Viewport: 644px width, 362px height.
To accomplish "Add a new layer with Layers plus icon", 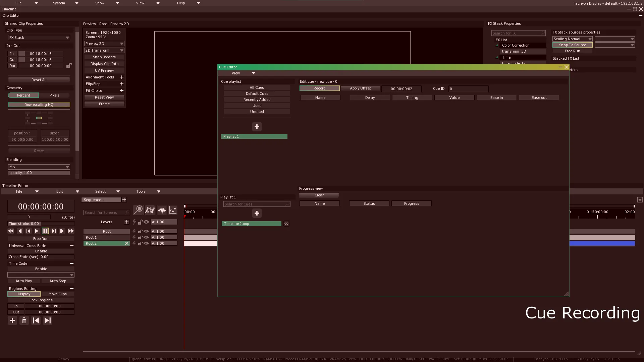I will (126, 222).
